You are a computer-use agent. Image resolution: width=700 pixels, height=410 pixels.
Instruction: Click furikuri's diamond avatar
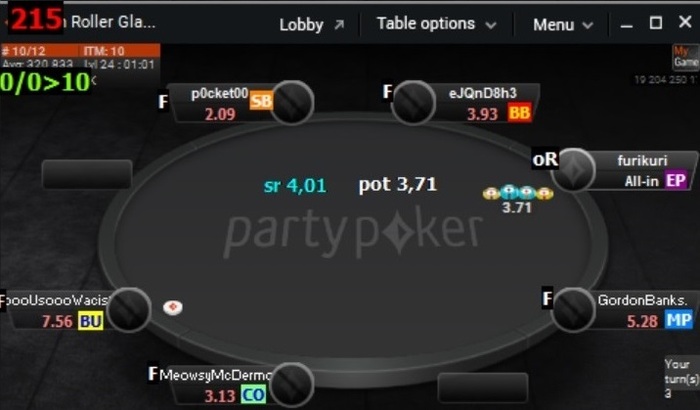click(573, 170)
